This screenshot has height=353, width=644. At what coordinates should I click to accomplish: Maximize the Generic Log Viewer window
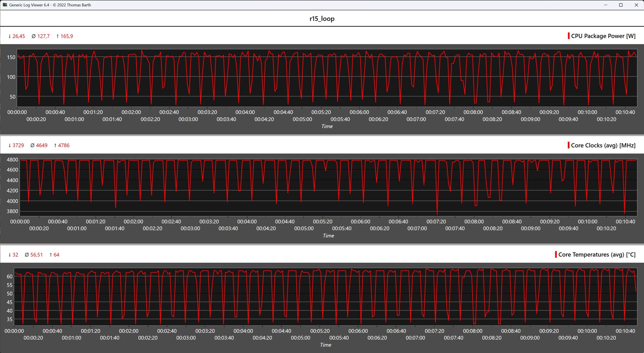point(621,5)
